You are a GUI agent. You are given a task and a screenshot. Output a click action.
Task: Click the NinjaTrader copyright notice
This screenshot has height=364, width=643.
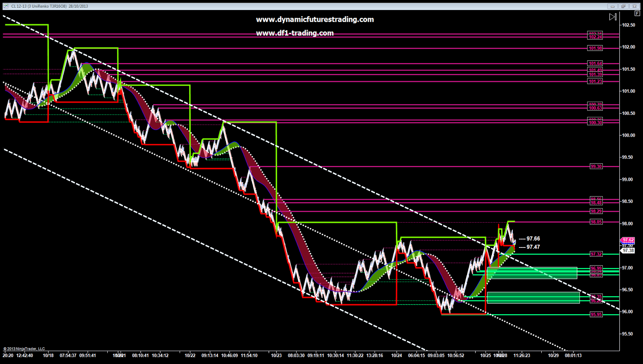[24, 349]
